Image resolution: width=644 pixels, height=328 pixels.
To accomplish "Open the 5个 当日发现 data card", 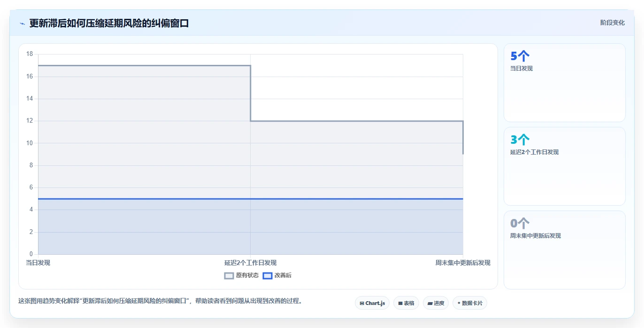I will (x=565, y=83).
